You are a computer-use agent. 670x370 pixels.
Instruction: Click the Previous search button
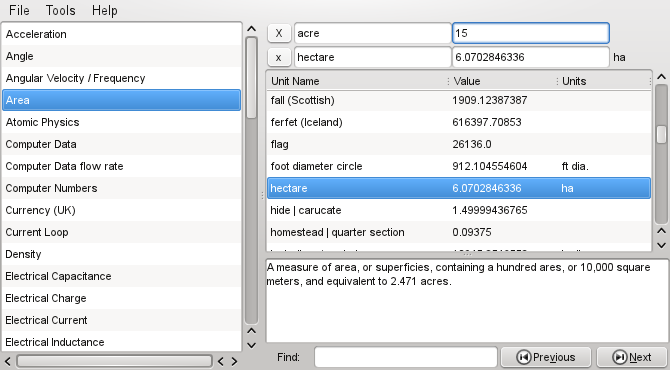tap(546, 357)
